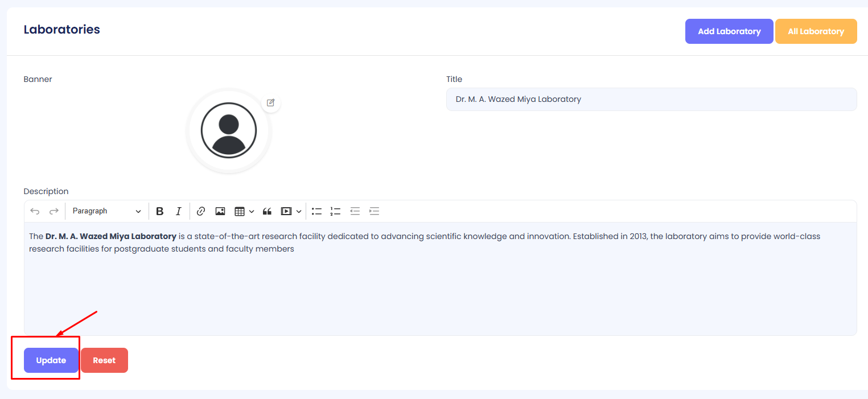Toggle italic formatting in description editor

click(x=178, y=211)
